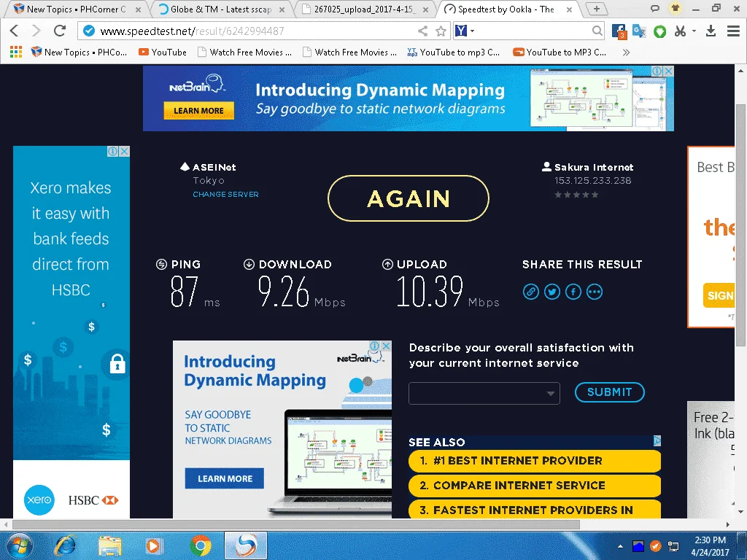This screenshot has height=560, width=747.
Task: Click LEARN MORE in top NetBrain banner
Action: [x=198, y=111]
